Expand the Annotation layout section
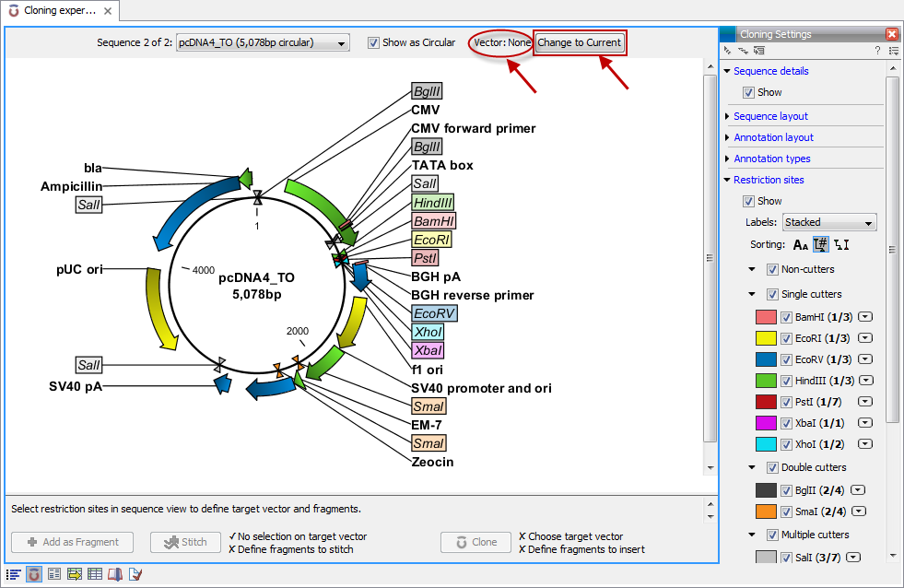 tap(773, 137)
